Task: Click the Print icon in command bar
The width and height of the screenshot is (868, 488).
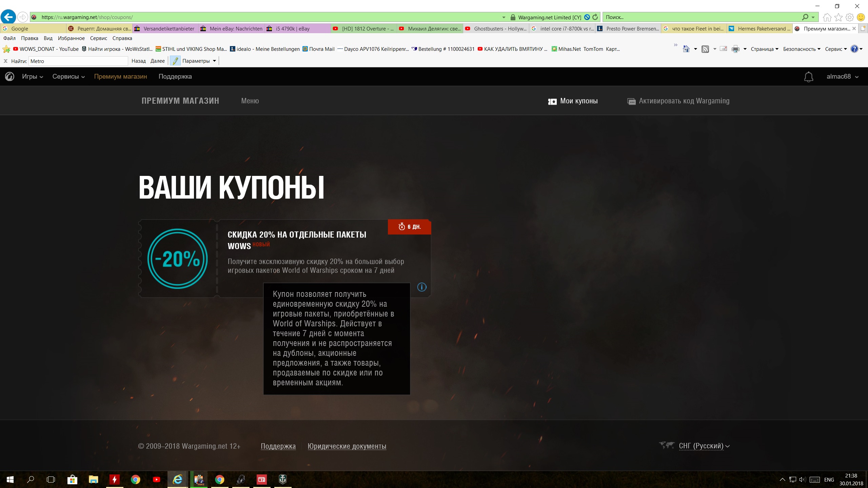Action: (735, 49)
